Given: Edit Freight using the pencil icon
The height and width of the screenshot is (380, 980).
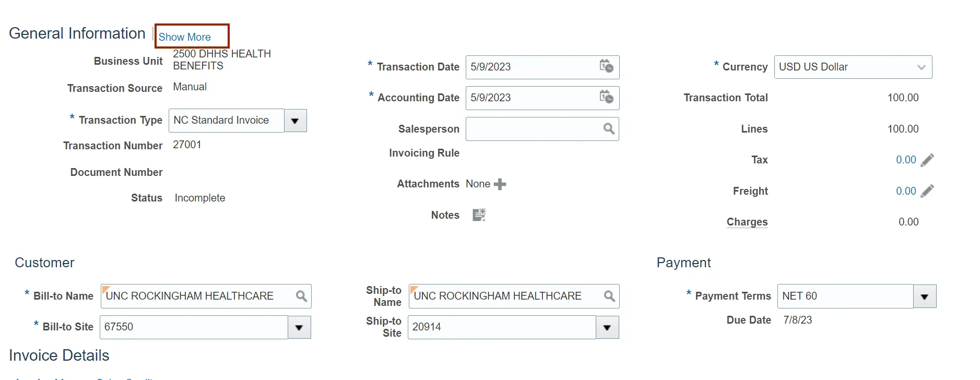Looking at the screenshot, I should click(927, 191).
